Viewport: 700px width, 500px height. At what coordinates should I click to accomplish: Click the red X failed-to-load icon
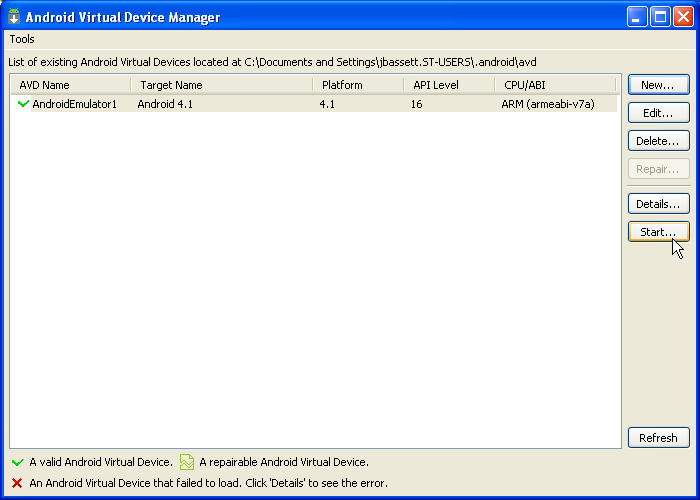pyautogui.click(x=17, y=483)
